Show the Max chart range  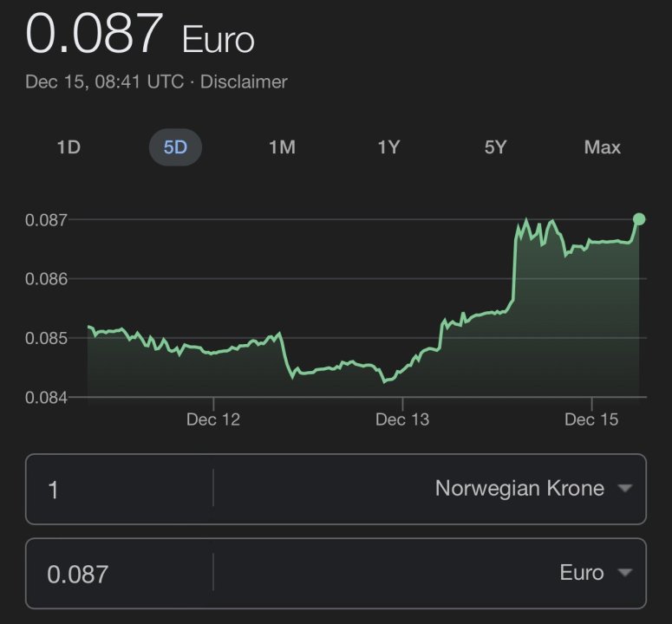click(x=603, y=147)
